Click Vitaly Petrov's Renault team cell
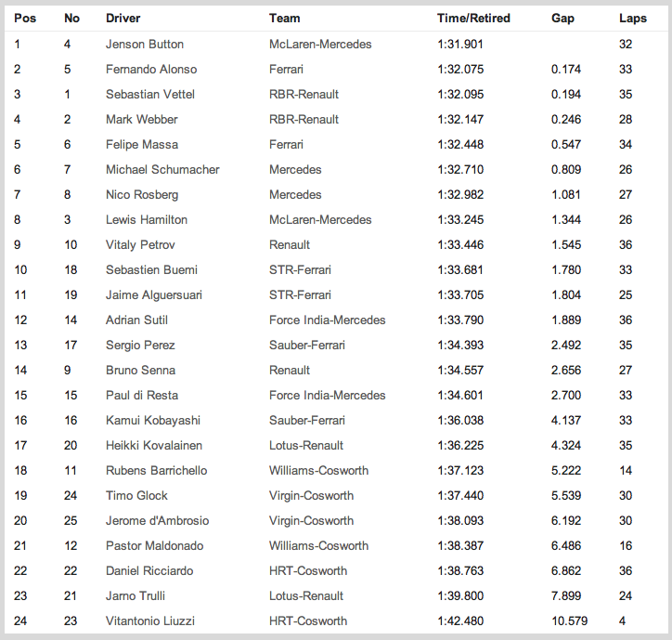The width and height of the screenshot is (672, 640). coord(290,244)
